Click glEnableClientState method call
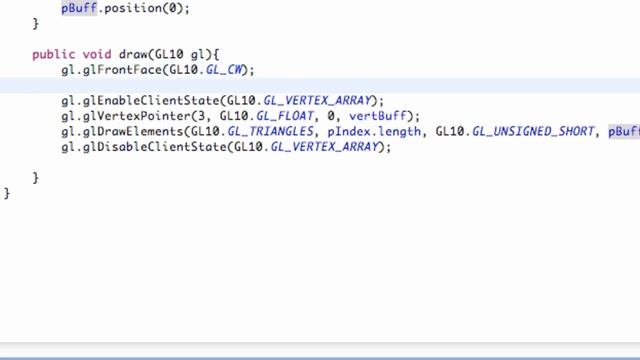The image size is (640, 360). (151, 101)
